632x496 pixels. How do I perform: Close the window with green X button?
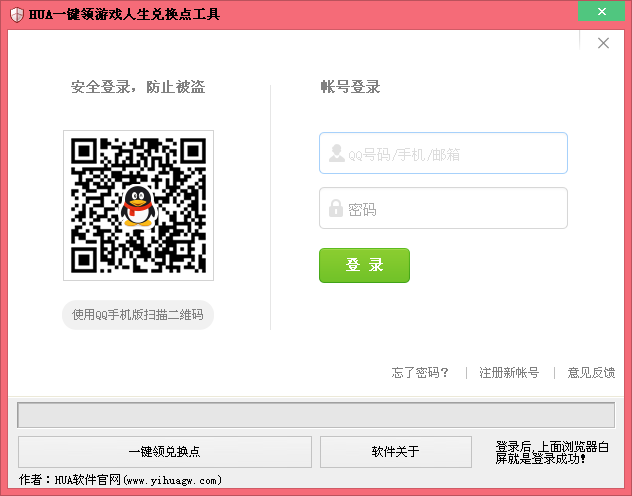601,11
